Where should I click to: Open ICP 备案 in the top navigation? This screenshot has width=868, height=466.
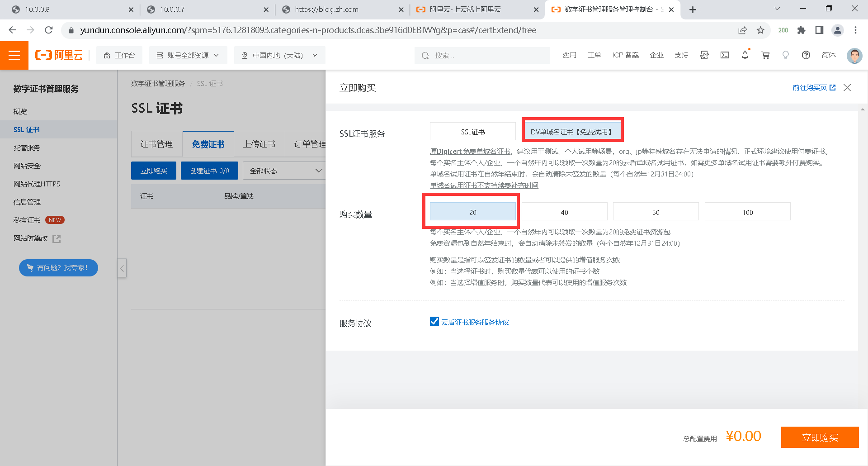pyautogui.click(x=626, y=55)
